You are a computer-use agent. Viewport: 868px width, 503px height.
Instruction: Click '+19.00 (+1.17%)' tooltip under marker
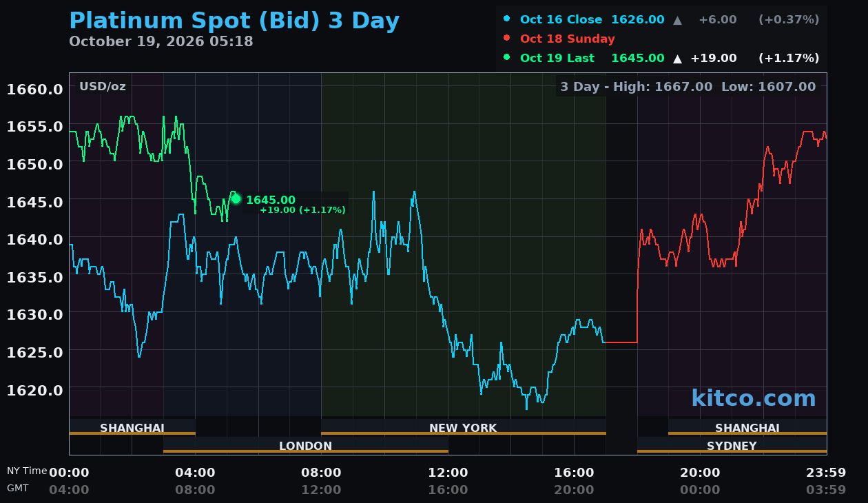[x=302, y=210]
